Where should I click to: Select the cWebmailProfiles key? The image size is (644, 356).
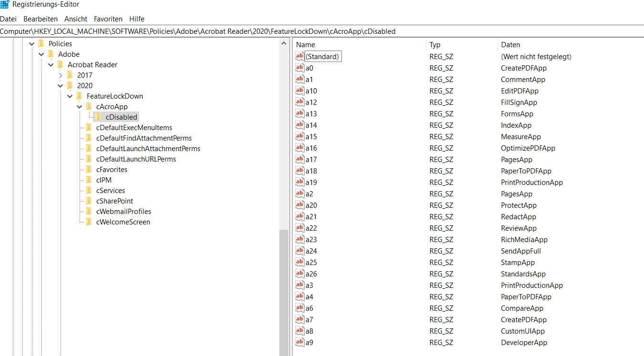(x=123, y=212)
